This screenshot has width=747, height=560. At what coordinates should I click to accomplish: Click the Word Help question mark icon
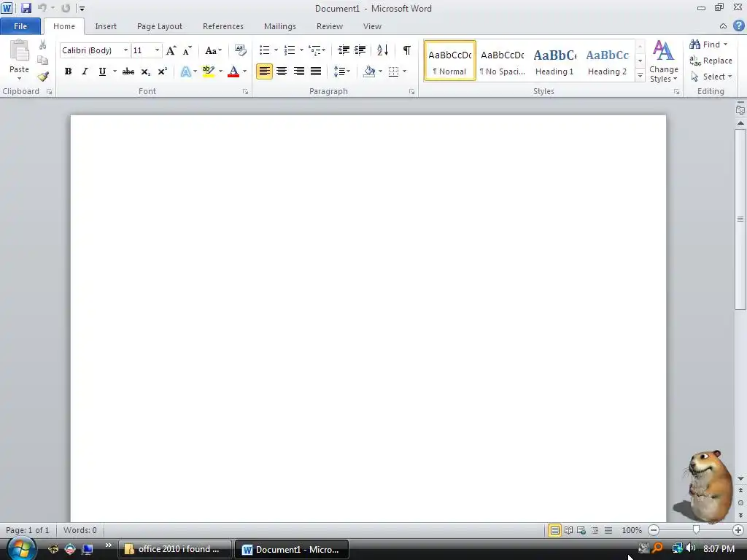click(x=738, y=26)
